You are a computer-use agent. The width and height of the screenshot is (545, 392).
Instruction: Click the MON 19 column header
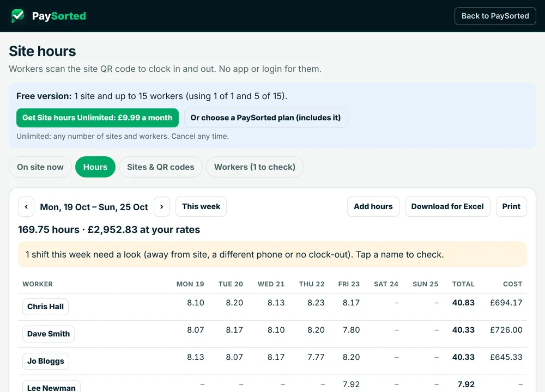coord(190,284)
